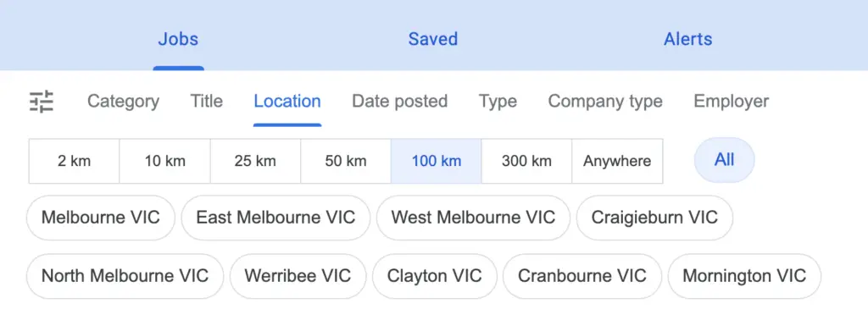The width and height of the screenshot is (868, 309).
Task: Open the Title filter
Action: [x=207, y=102]
